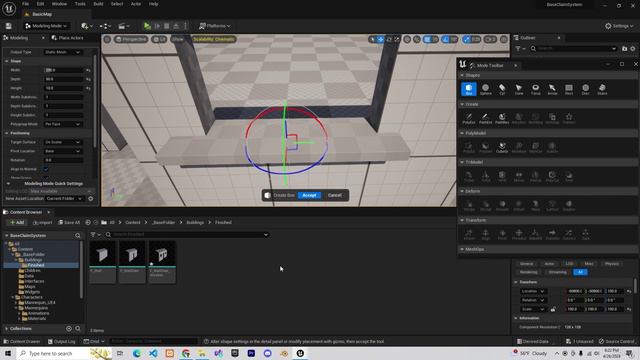640x360 pixels.
Task: Select the PolyExt tool under Create
Action: (469, 118)
